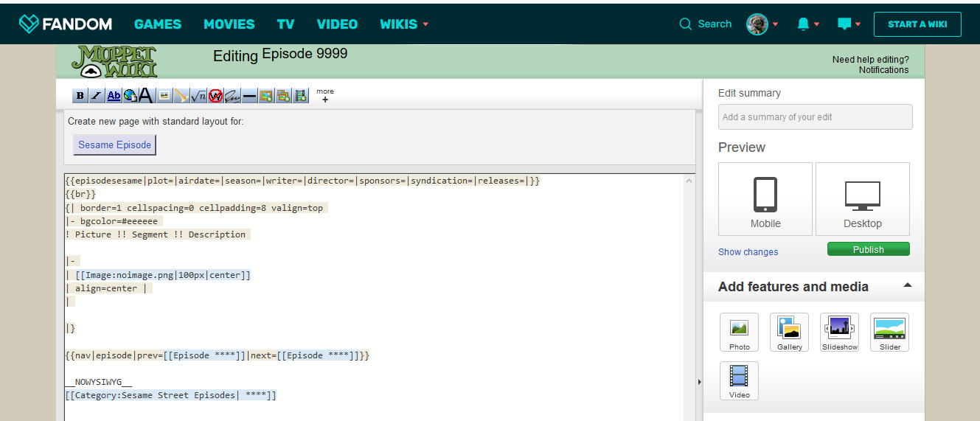
Task: Open the Notifications link
Action: coord(883,70)
